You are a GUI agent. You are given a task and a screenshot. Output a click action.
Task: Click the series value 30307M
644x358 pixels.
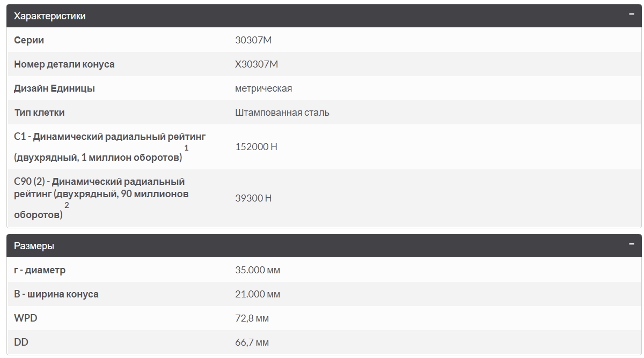253,40
